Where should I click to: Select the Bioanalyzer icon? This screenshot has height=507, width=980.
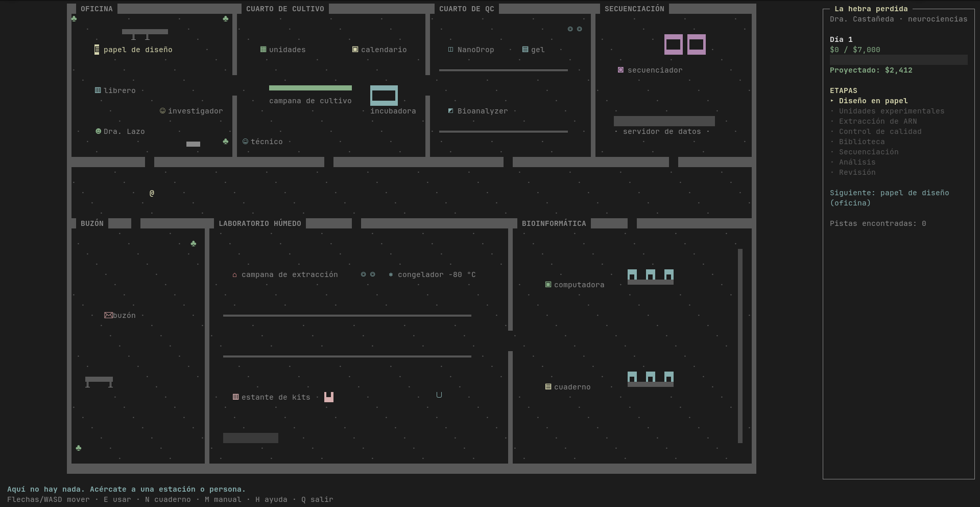click(x=450, y=111)
